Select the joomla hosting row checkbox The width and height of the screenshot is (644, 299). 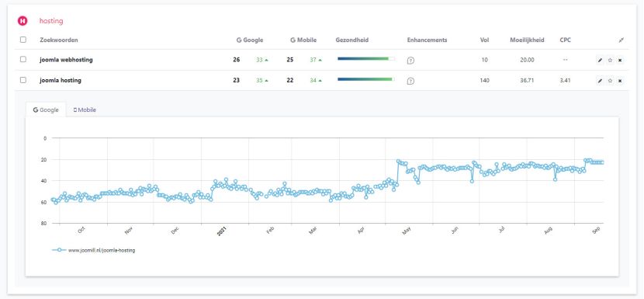click(x=23, y=80)
